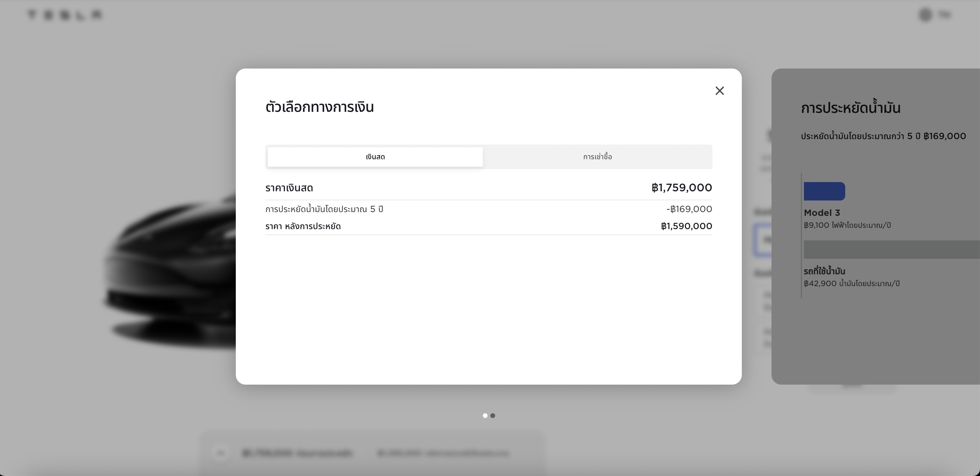The width and height of the screenshot is (980, 476).
Task: Click the ราคาเงินสด label
Action: click(x=289, y=188)
